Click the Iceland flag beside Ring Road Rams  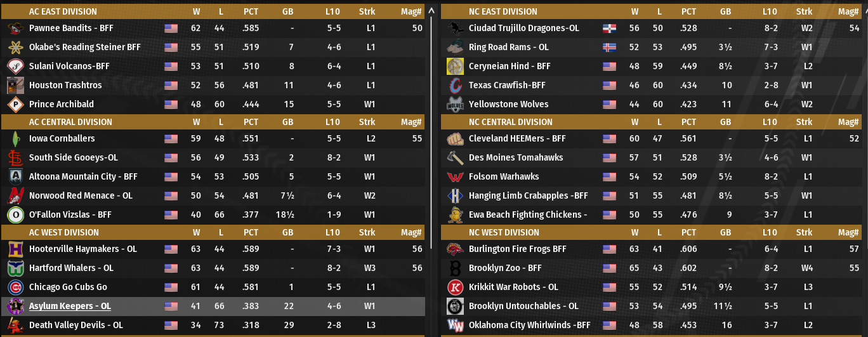point(609,47)
